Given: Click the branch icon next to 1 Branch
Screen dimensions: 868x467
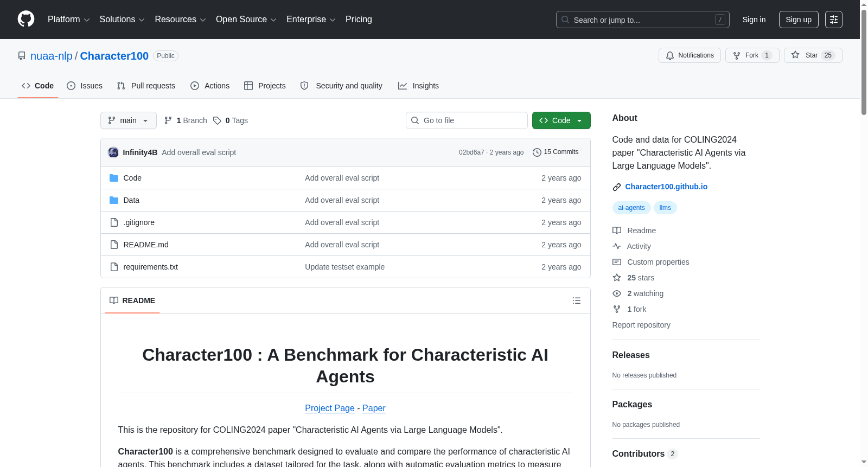Looking at the screenshot, I should 168,120.
